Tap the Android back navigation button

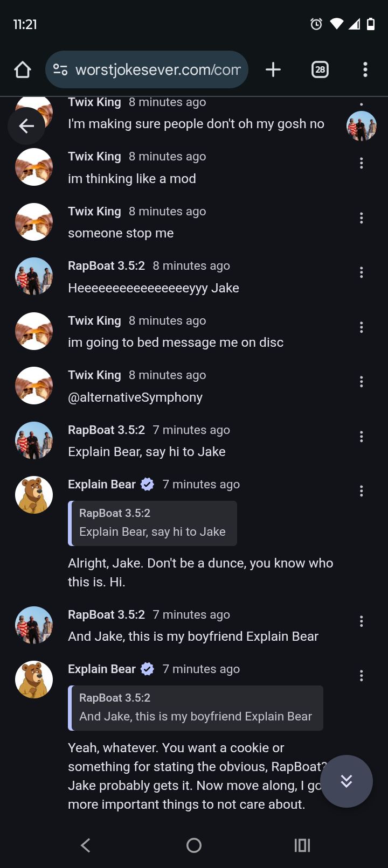pyautogui.click(x=86, y=845)
